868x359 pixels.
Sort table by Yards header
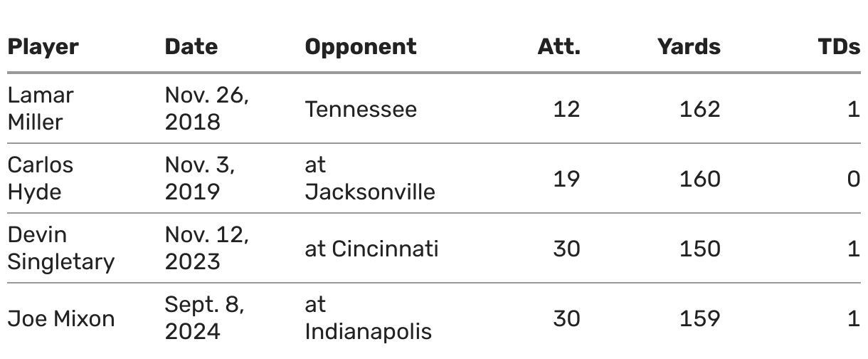pyautogui.click(x=688, y=47)
